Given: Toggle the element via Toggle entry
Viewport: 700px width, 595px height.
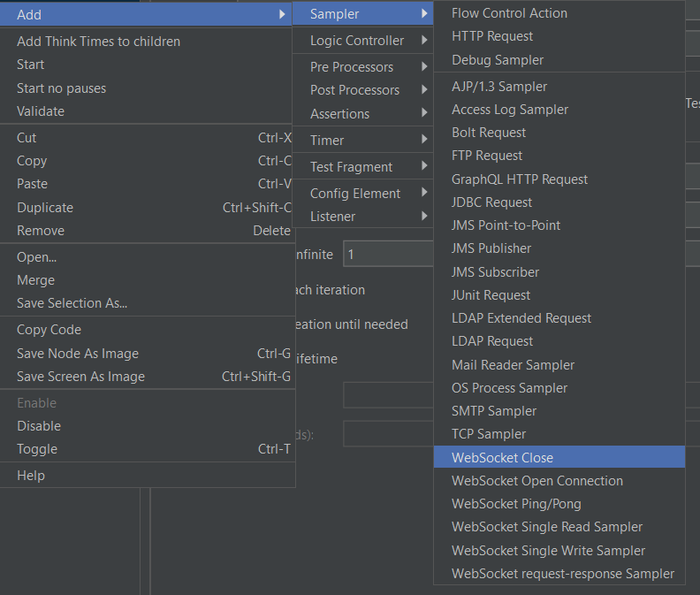Looking at the screenshot, I should pyautogui.click(x=37, y=449).
